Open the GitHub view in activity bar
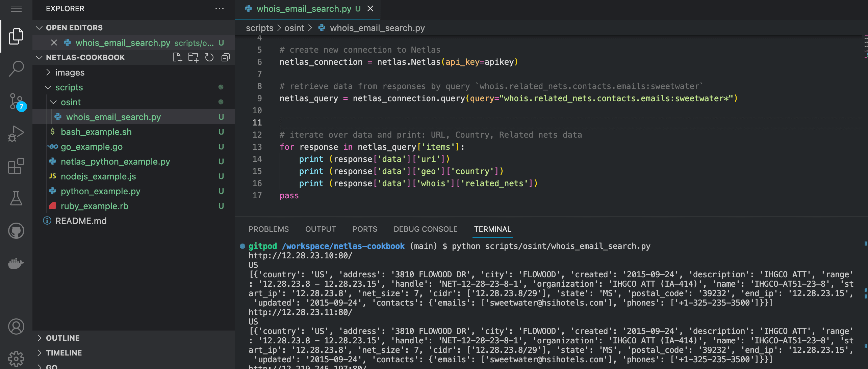The image size is (868, 369). [x=16, y=231]
